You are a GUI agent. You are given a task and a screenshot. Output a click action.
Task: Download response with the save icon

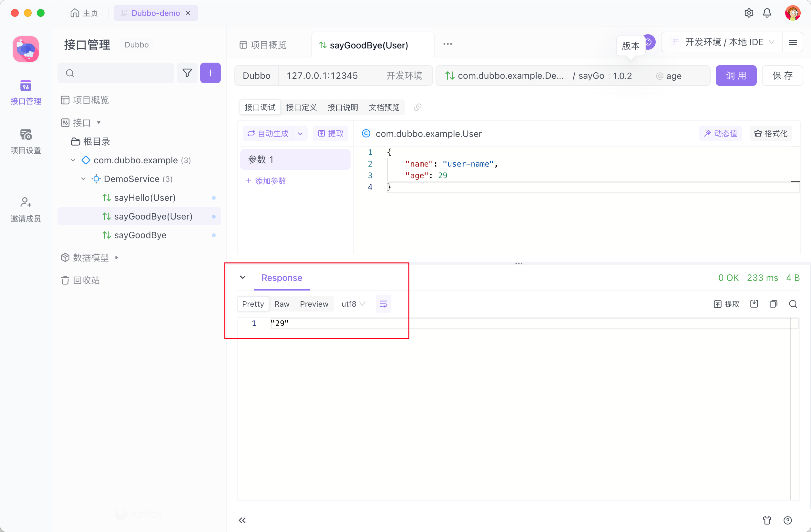(754, 304)
